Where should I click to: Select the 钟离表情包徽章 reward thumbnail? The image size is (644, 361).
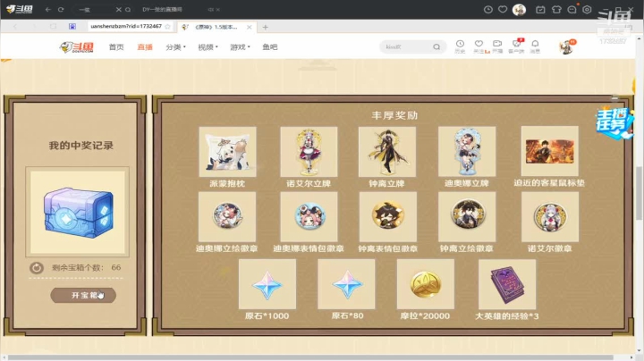pos(387,216)
